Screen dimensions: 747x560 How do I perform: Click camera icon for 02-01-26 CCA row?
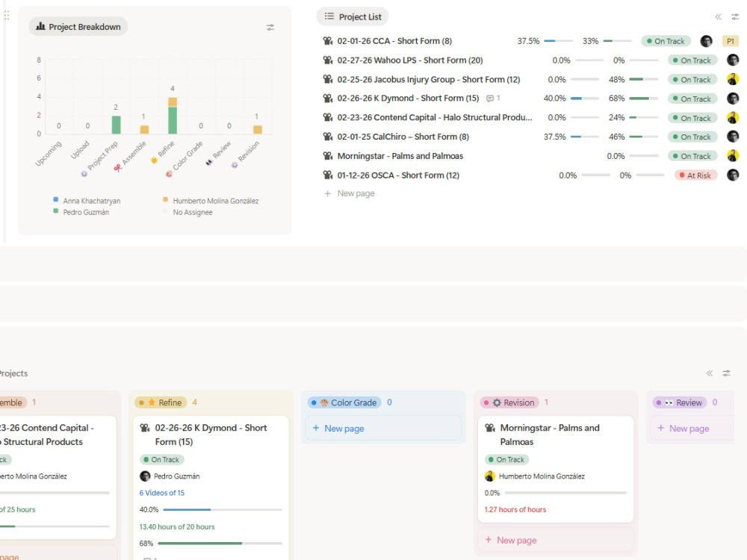pyautogui.click(x=328, y=41)
